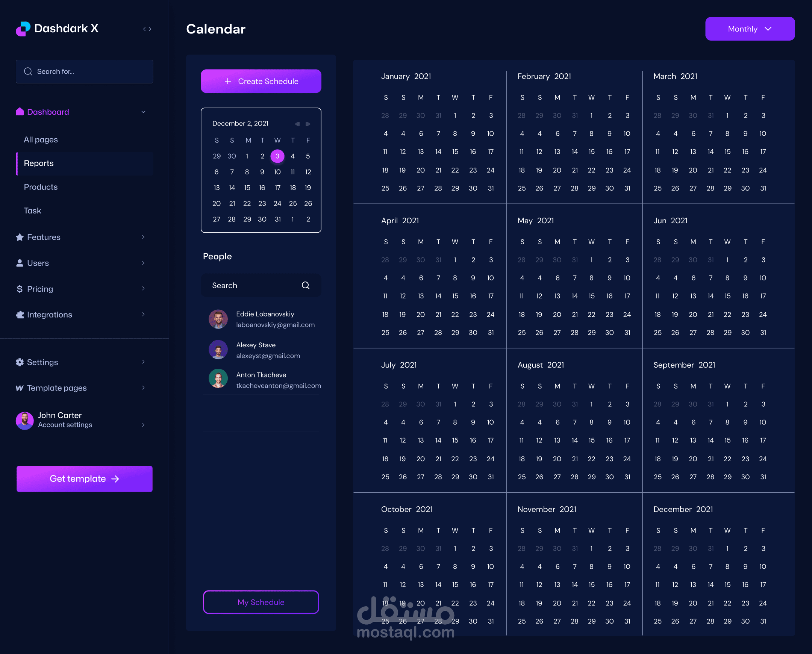Click the Create Schedule button

coord(261,81)
